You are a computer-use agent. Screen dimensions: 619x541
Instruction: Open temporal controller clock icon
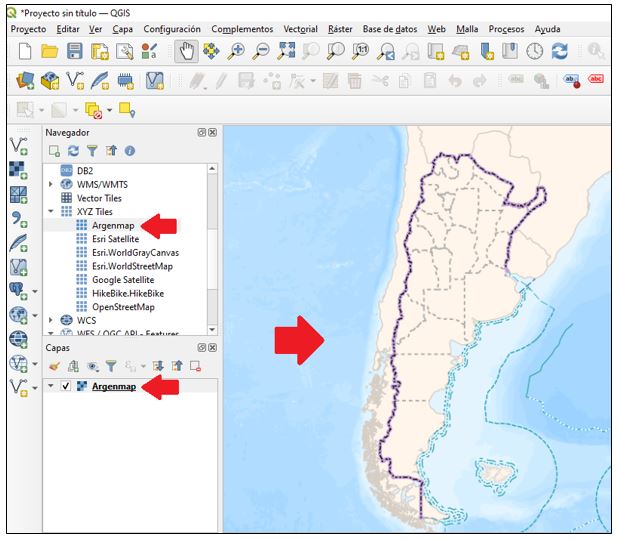tap(535, 52)
